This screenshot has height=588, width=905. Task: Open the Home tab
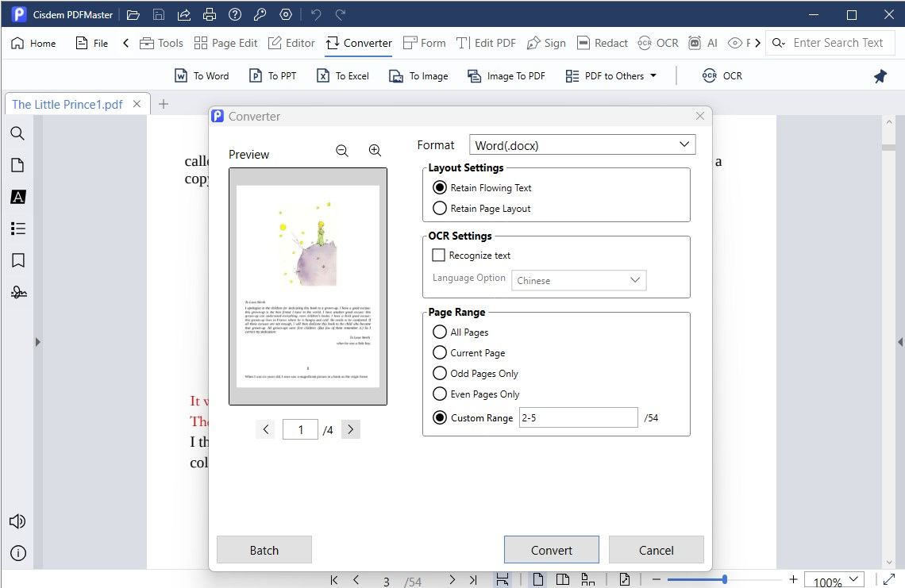(x=33, y=44)
